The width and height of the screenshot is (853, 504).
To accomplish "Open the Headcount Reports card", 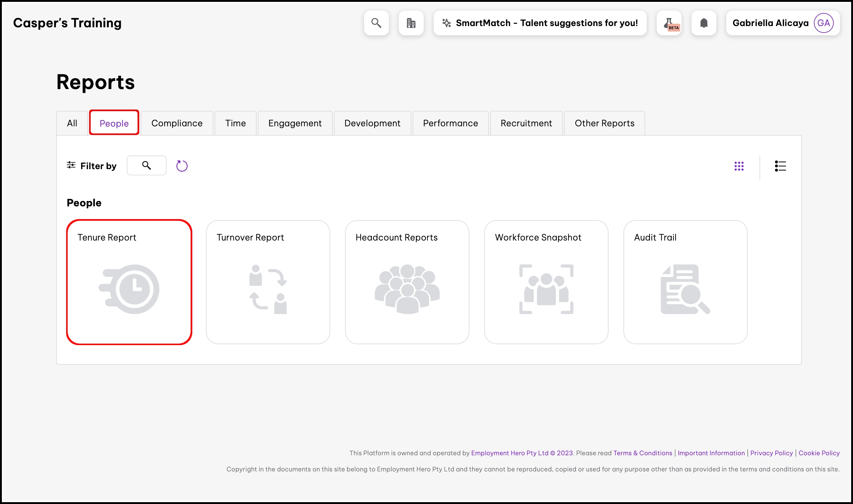I will coord(407,282).
